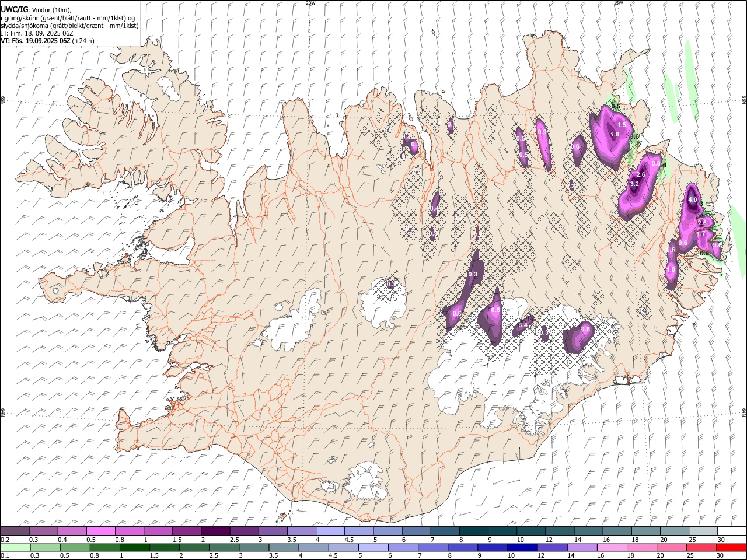This screenshot has width=747, height=560.
Task: Pick the light violet swatch labeled 14 in rain scale
Action: (x=582, y=547)
